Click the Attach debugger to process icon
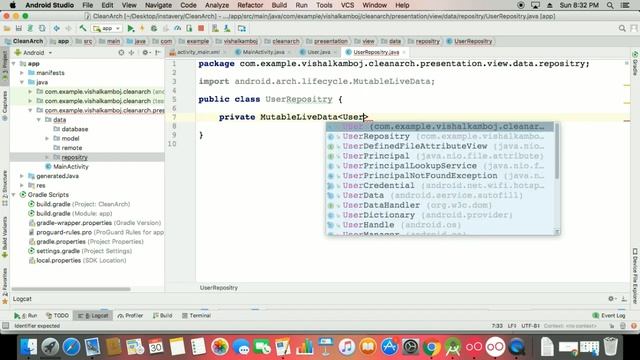The image size is (640, 360). point(189,29)
